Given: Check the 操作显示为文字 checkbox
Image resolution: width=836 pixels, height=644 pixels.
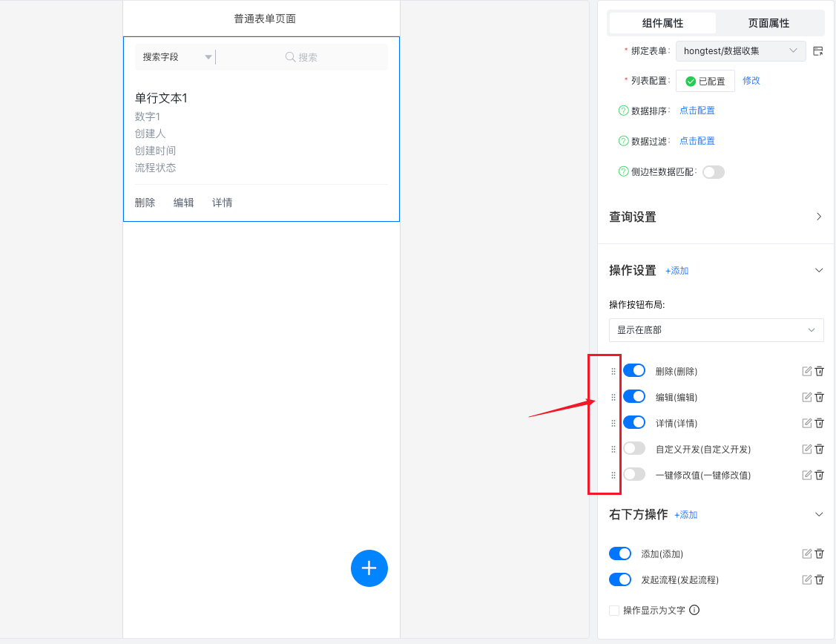Looking at the screenshot, I should pos(614,611).
